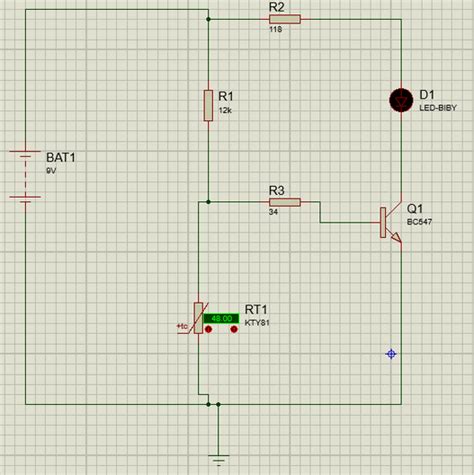Click the RT1 reference label
This screenshot has height=475, width=474.
[256, 310]
